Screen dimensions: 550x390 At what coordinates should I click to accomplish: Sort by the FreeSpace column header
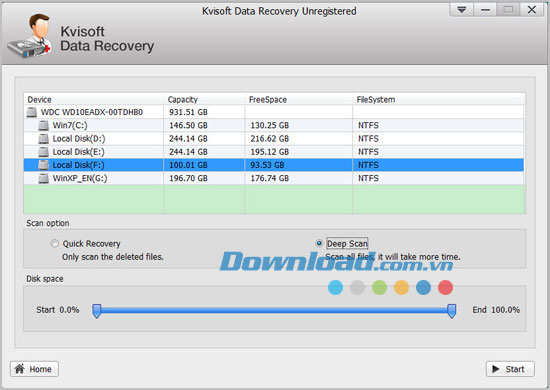pyautogui.click(x=299, y=100)
